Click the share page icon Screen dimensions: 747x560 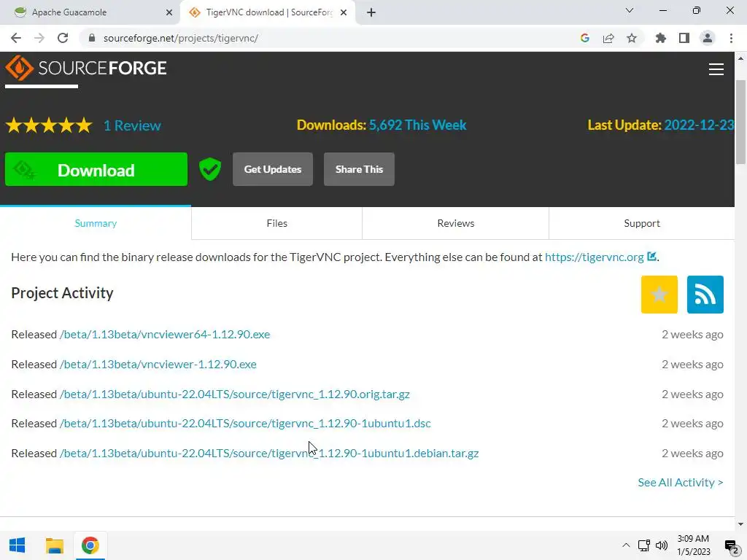pos(608,38)
